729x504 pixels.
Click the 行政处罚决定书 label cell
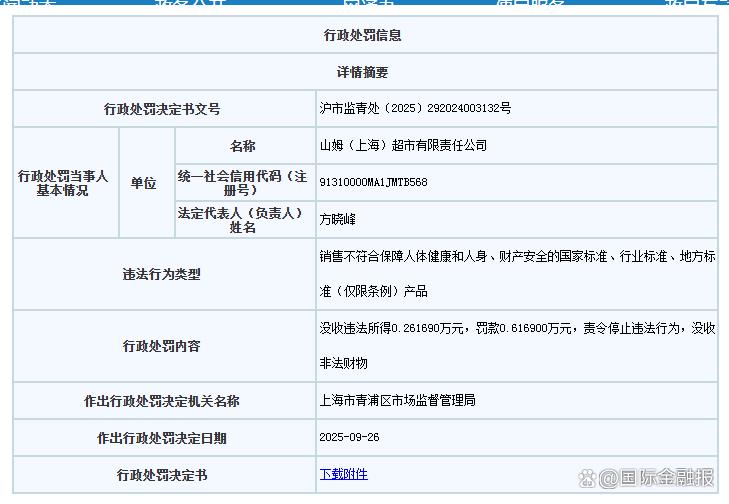coord(162,475)
